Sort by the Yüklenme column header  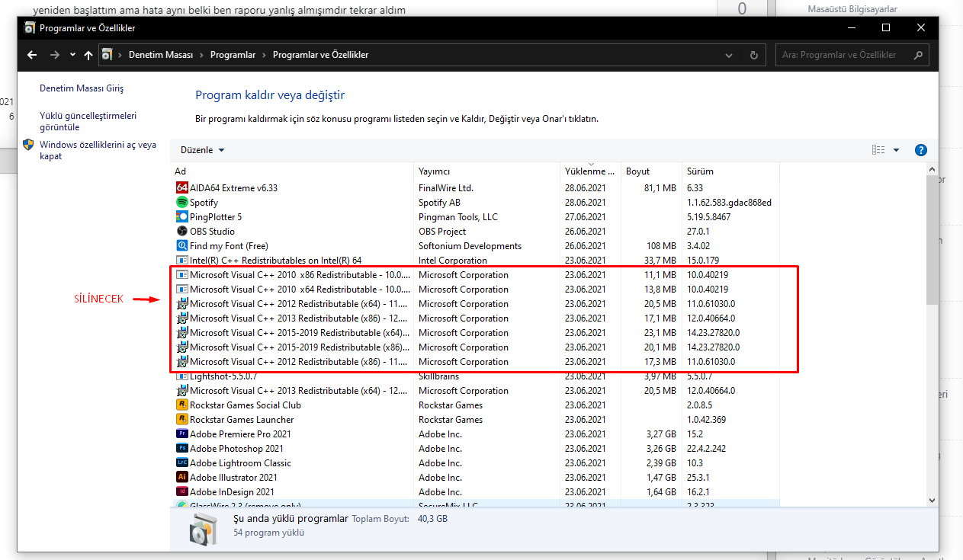(x=590, y=171)
